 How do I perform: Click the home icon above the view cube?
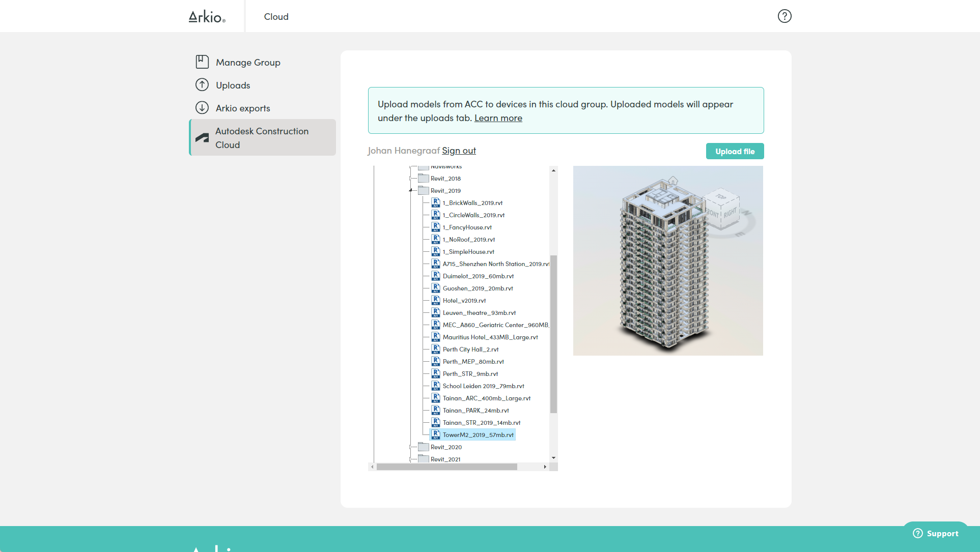pos(673,180)
